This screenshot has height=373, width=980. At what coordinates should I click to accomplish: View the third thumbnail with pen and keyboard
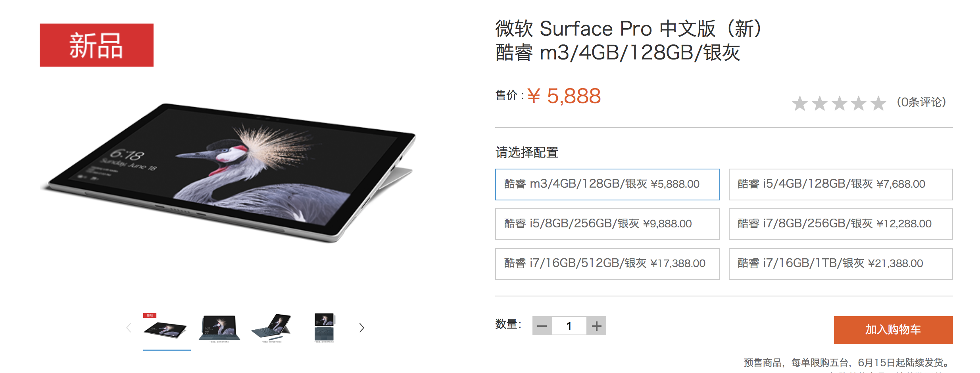tap(272, 329)
